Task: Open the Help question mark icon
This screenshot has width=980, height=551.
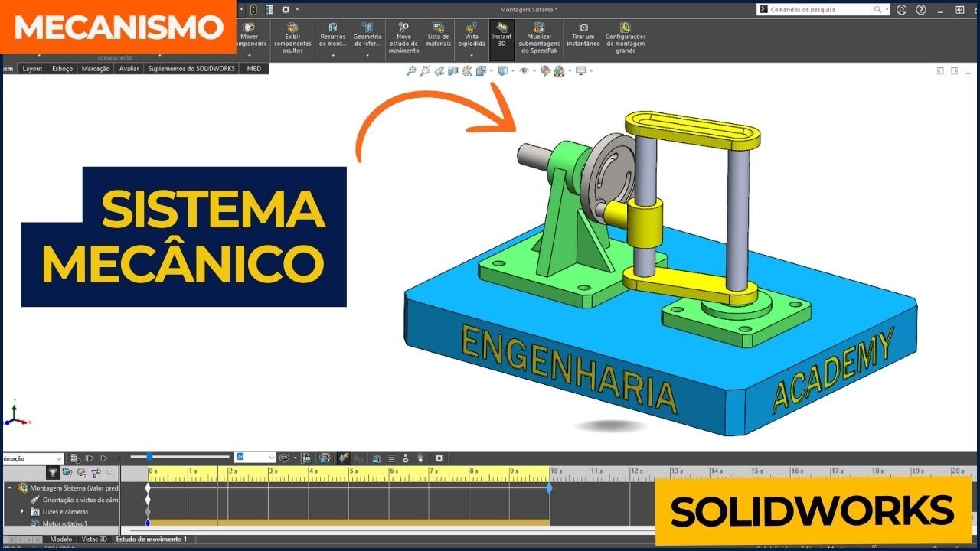Action: tap(921, 10)
